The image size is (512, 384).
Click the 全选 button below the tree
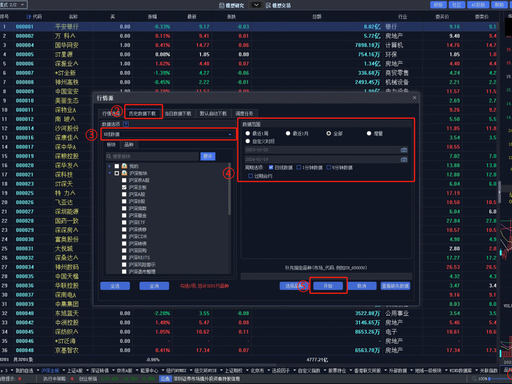point(115,286)
